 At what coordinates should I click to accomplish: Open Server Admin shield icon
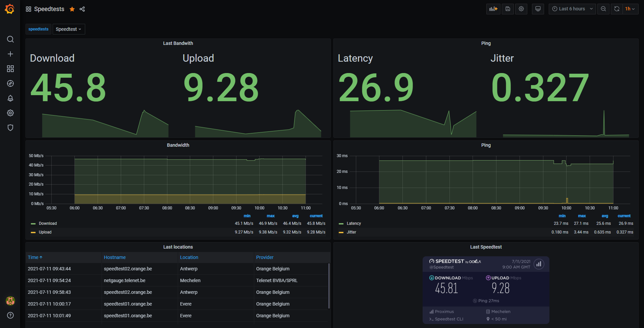tap(10, 128)
